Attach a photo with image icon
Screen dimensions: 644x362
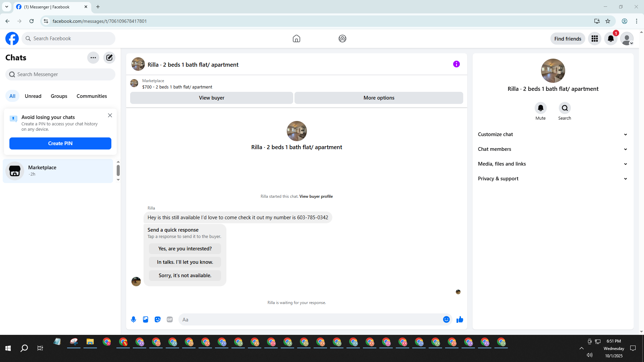click(146, 319)
